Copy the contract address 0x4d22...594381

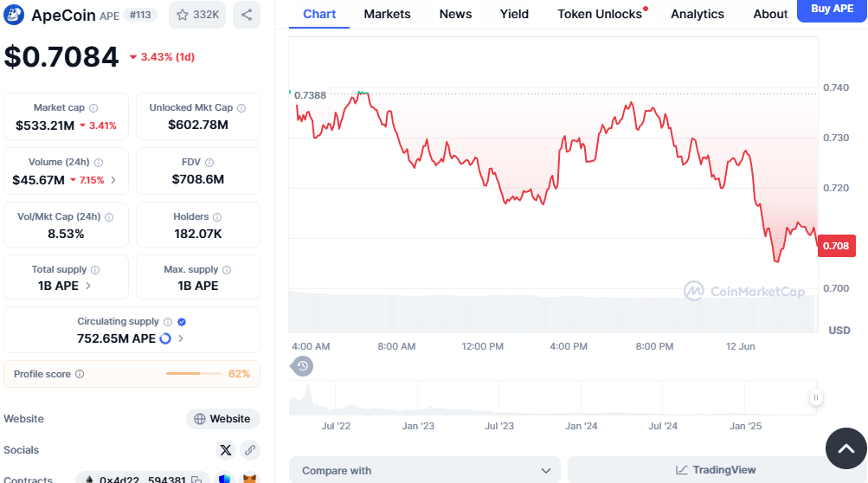click(196, 479)
